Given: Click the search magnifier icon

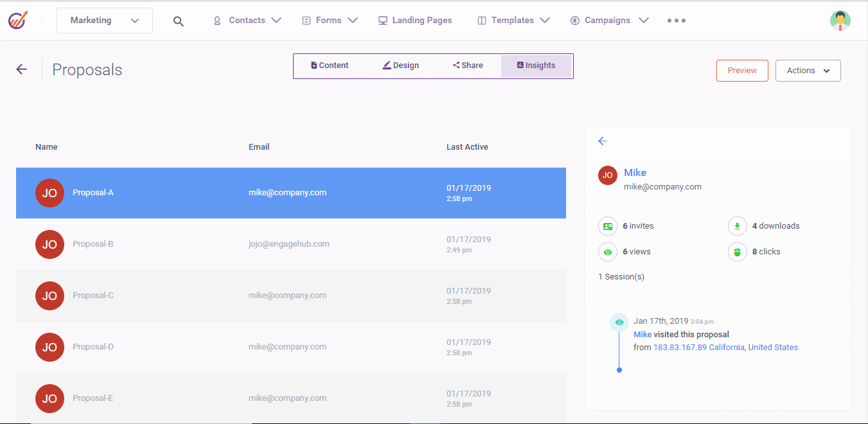Looking at the screenshot, I should click(x=179, y=21).
